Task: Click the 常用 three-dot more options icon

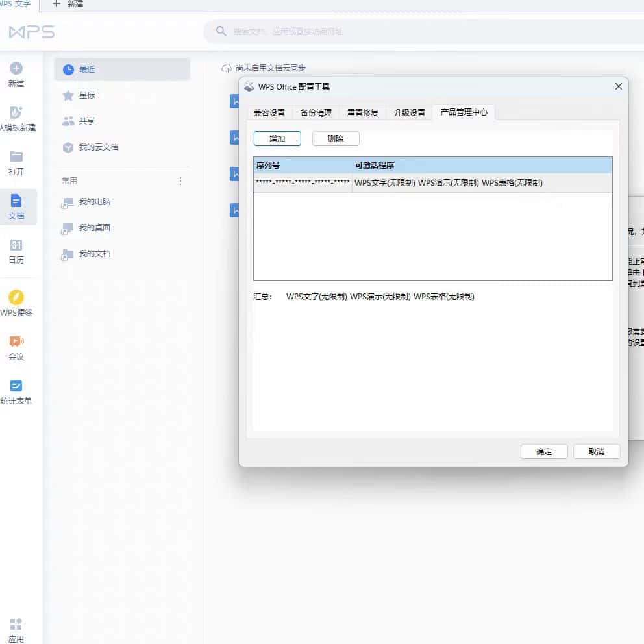Action: (180, 181)
